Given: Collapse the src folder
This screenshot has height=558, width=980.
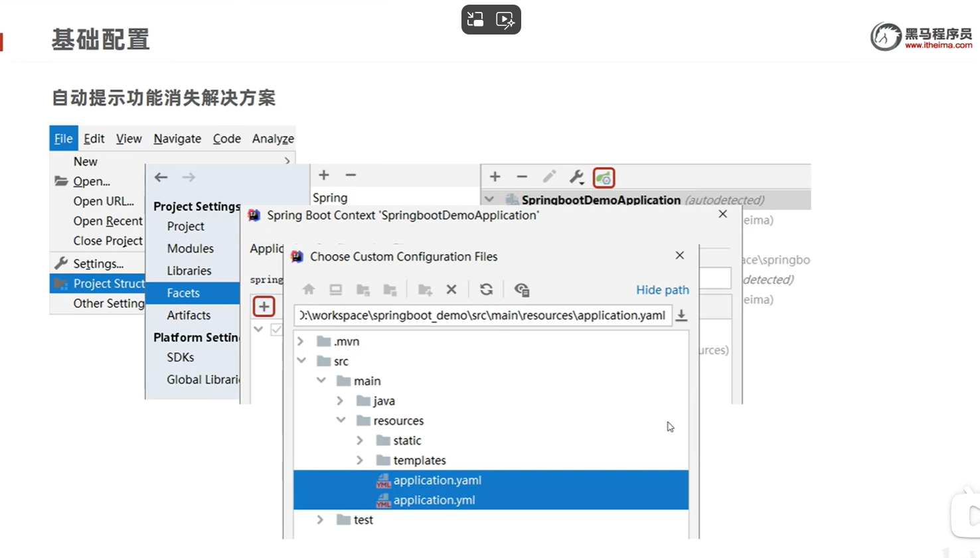Looking at the screenshot, I should tap(301, 361).
